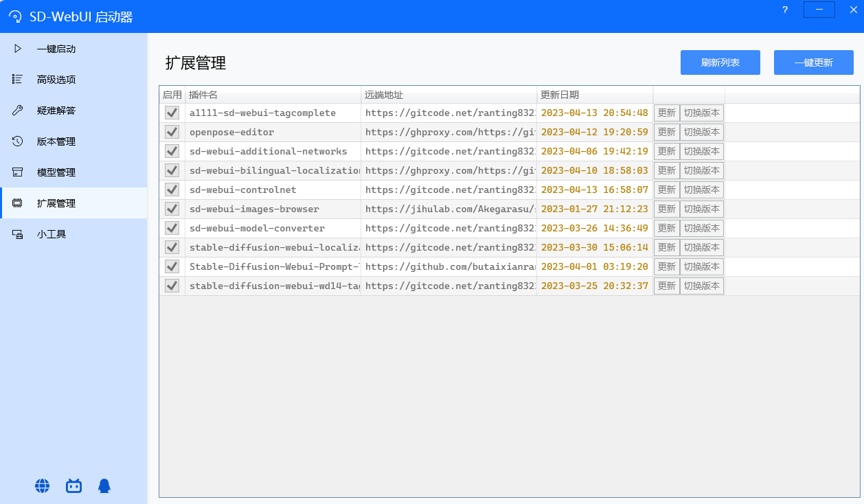This screenshot has height=504, width=864.
Task: Click the 一键更新 button
Action: point(814,62)
